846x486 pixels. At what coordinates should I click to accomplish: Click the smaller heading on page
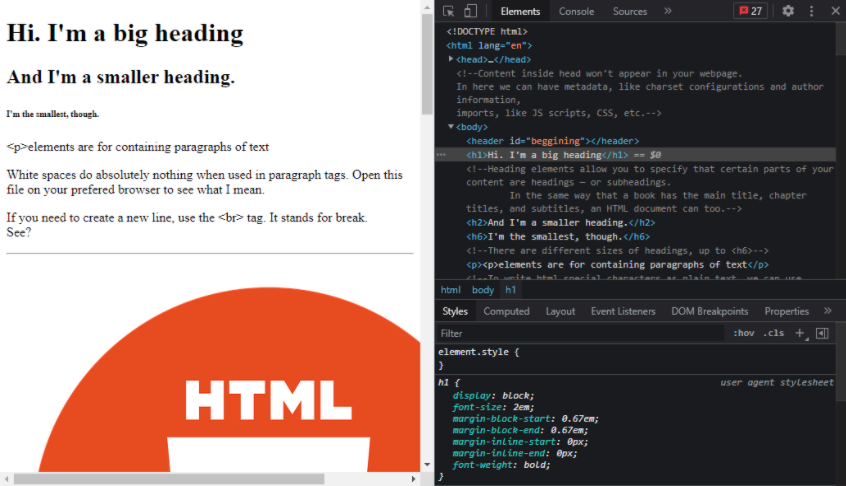coord(121,77)
